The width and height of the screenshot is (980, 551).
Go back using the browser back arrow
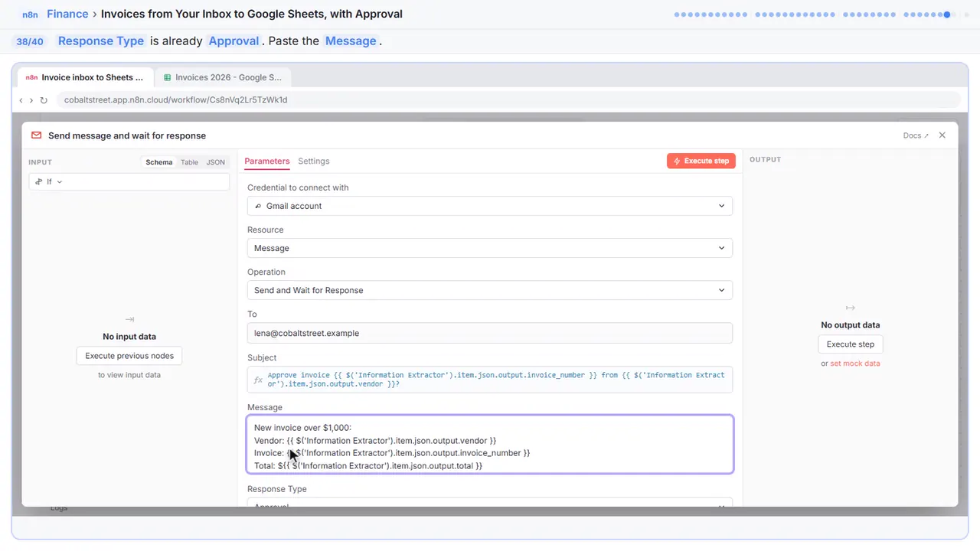[21, 99]
